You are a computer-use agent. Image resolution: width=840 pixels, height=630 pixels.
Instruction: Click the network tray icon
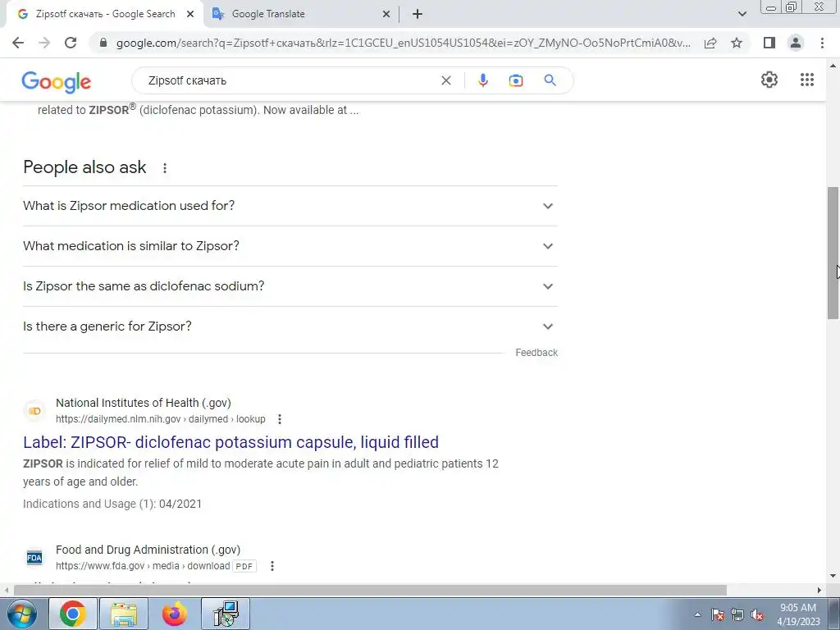[737, 614]
